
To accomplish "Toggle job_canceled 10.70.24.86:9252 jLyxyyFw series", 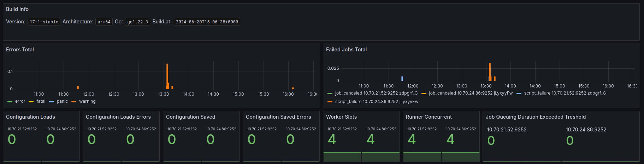I will (471, 93).
